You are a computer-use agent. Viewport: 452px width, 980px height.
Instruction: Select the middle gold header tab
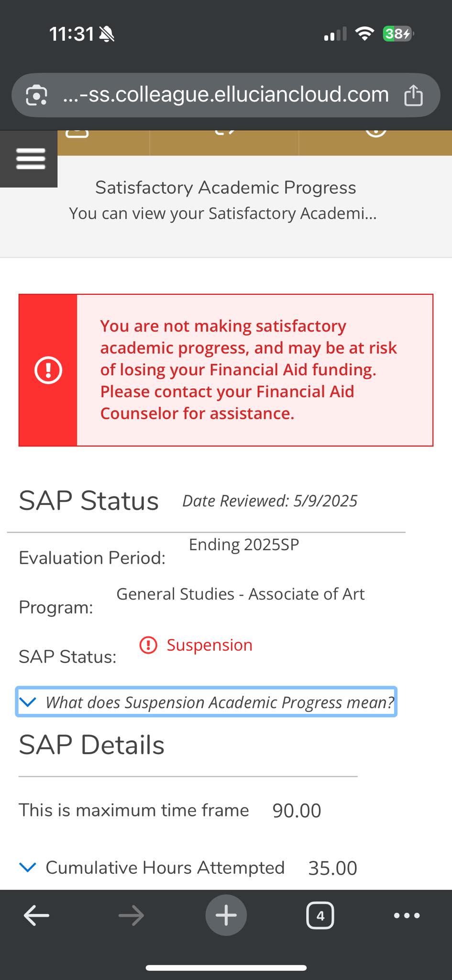click(224, 143)
